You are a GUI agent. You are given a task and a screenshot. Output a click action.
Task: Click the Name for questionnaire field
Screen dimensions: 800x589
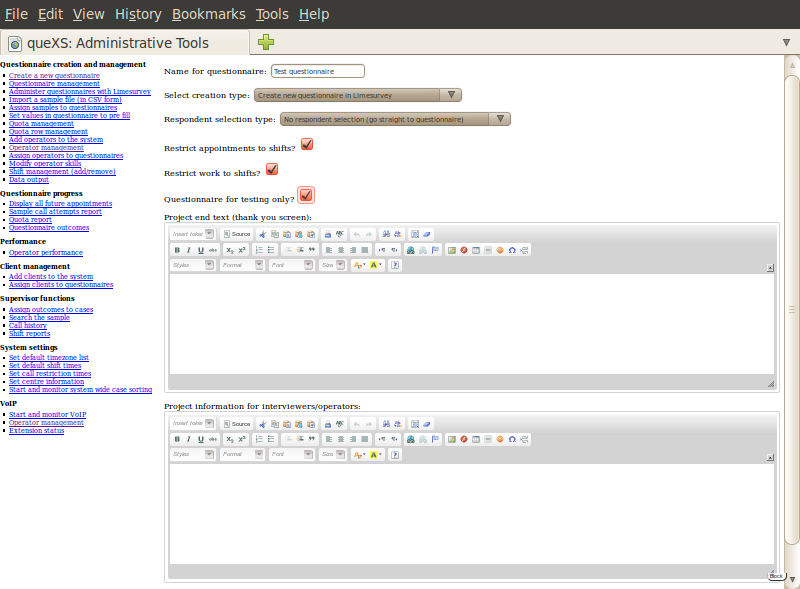(x=318, y=71)
